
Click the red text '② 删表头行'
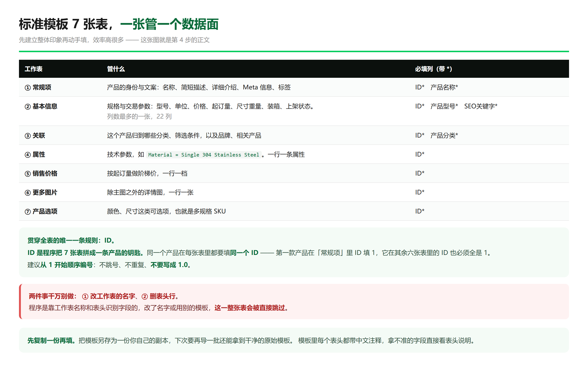159,296
